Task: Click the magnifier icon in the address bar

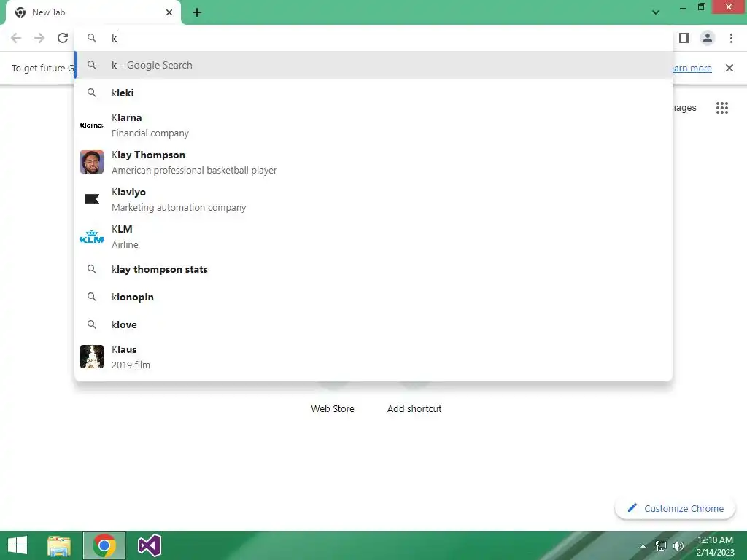Action: point(91,38)
